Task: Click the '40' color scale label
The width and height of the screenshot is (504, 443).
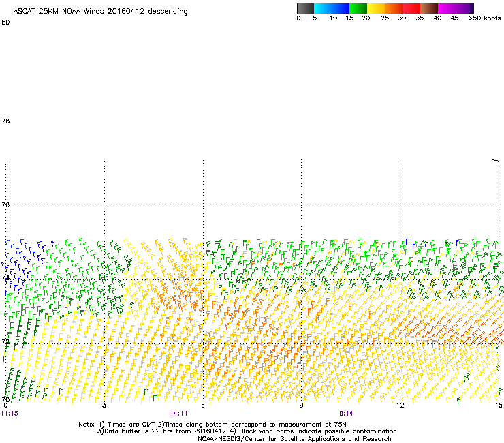Action: coord(437,18)
